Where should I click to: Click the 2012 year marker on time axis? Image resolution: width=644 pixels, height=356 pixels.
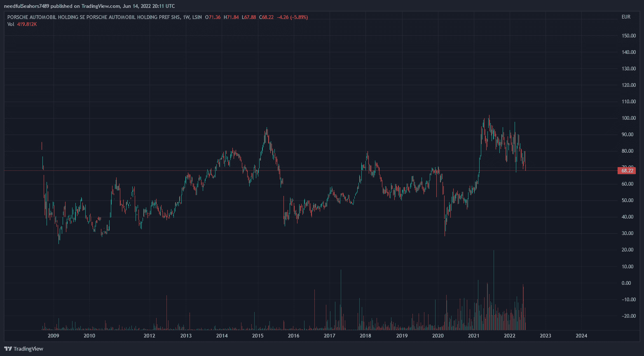[149, 336]
